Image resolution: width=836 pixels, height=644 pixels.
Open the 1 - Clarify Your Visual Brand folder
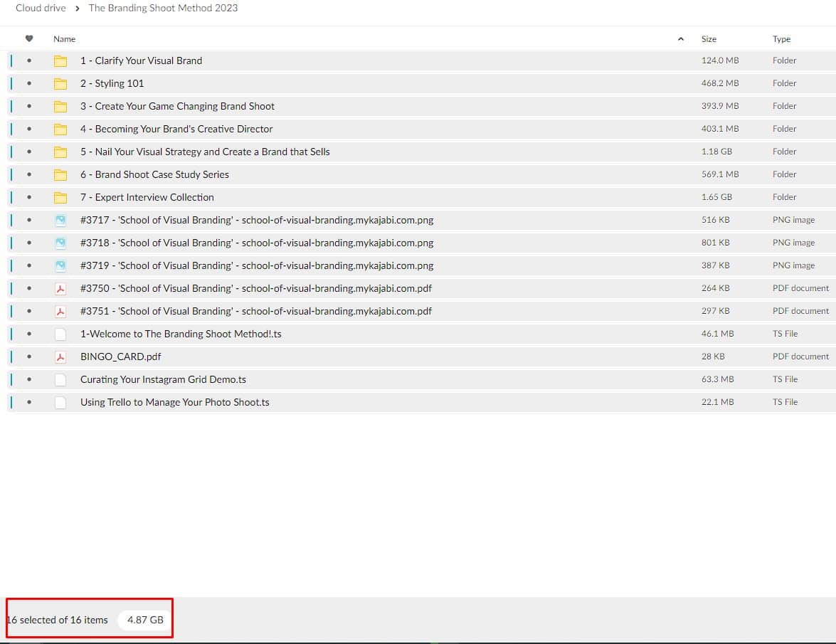click(x=142, y=60)
